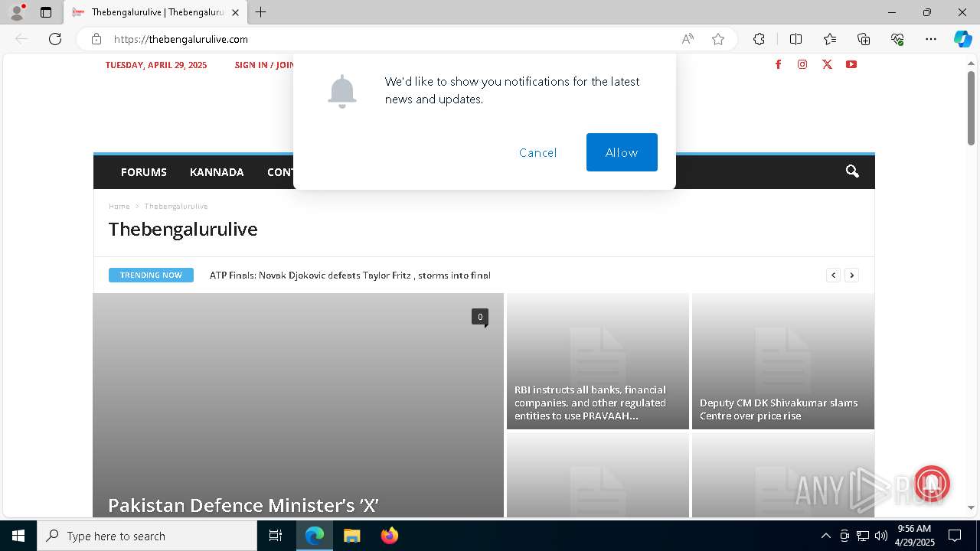Go back to the previous page
The height and width of the screenshot is (551, 980).
(x=21, y=39)
